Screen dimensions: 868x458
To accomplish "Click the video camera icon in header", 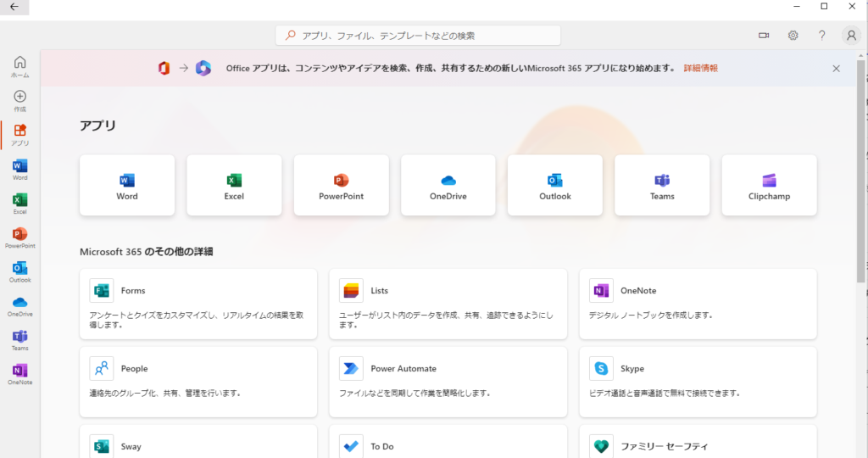I will (764, 36).
